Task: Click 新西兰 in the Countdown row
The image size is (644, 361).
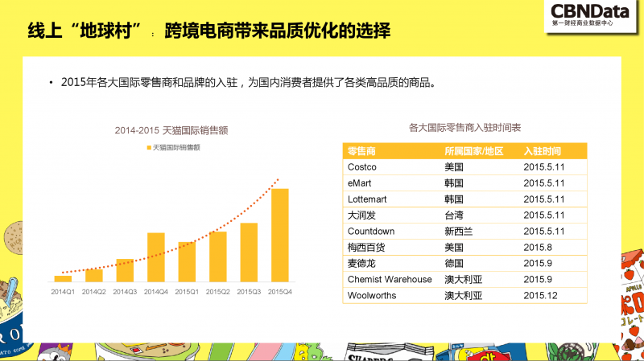Action: [x=458, y=232]
